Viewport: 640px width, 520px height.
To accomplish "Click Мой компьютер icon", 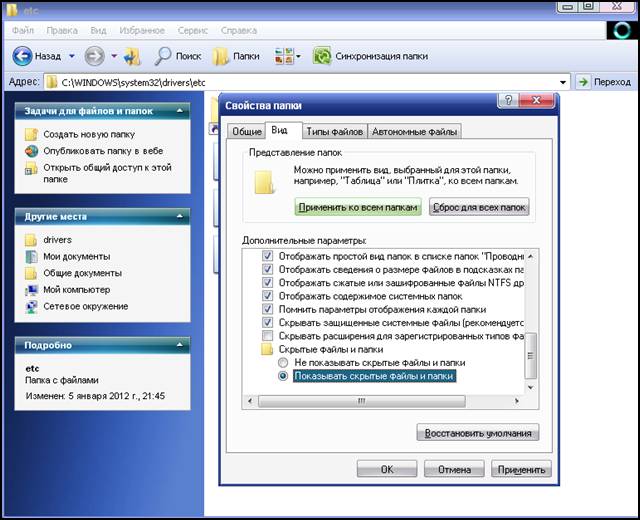I will [x=31, y=290].
